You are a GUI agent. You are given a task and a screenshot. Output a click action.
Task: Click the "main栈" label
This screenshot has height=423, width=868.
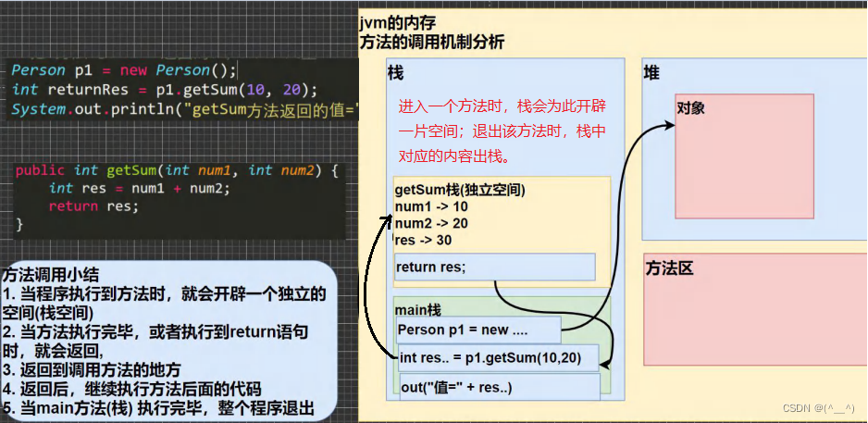pos(418,310)
